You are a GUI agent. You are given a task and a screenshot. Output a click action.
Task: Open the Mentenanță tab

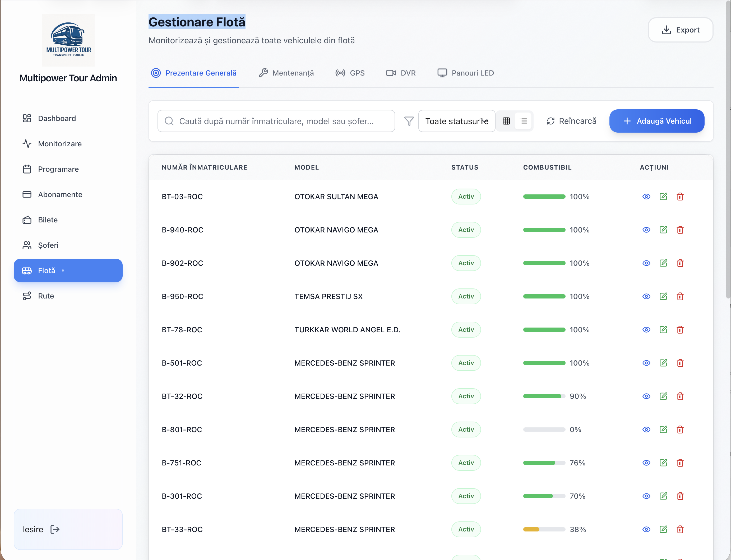pyautogui.click(x=286, y=73)
